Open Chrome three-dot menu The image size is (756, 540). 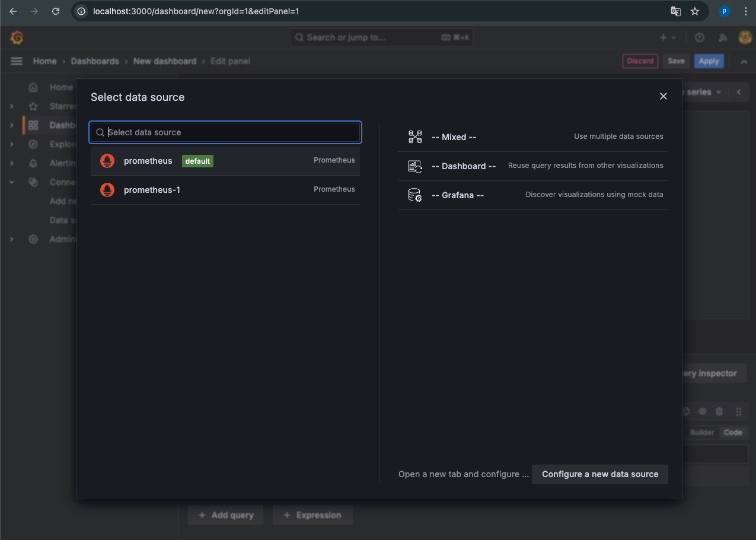tap(745, 11)
